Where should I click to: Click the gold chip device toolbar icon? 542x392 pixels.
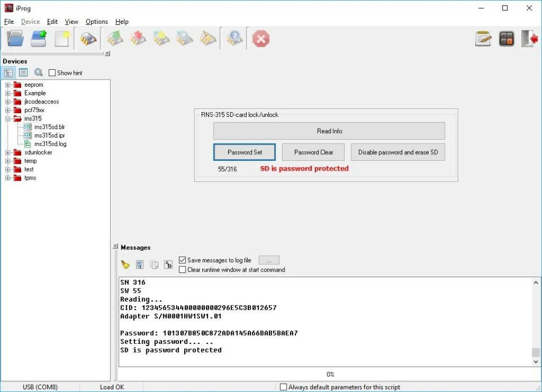pos(88,38)
